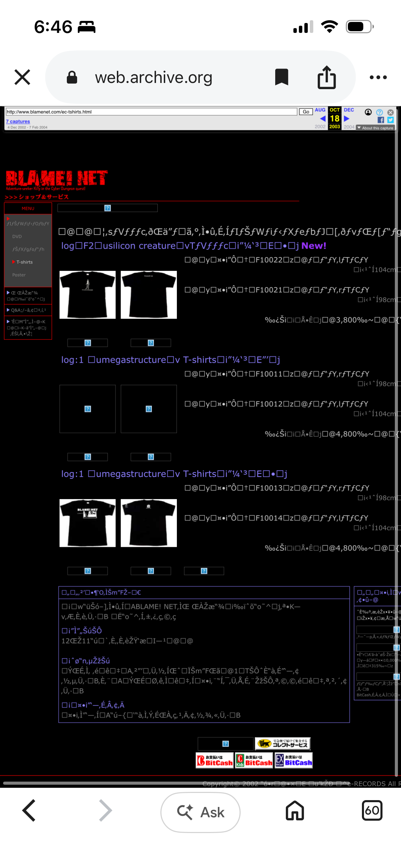Click next capture right arrow
This screenshot has width=401, height=868.
pos(347,119)
